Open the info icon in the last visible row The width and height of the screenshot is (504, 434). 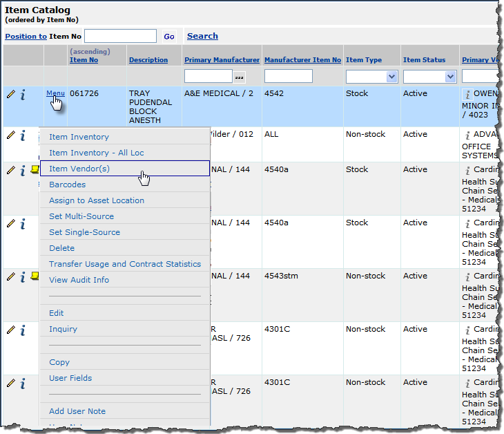(x=22, y=384)
